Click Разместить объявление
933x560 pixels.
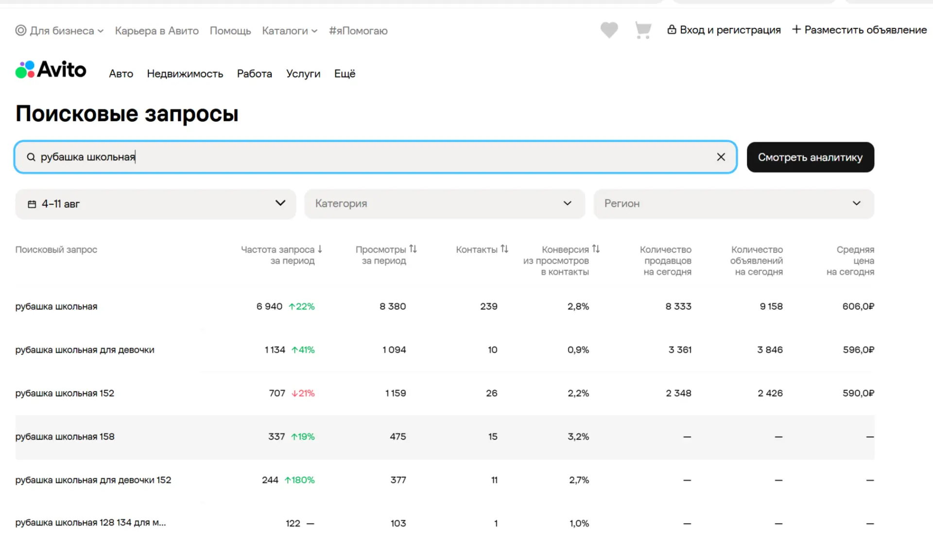(865, 30)
